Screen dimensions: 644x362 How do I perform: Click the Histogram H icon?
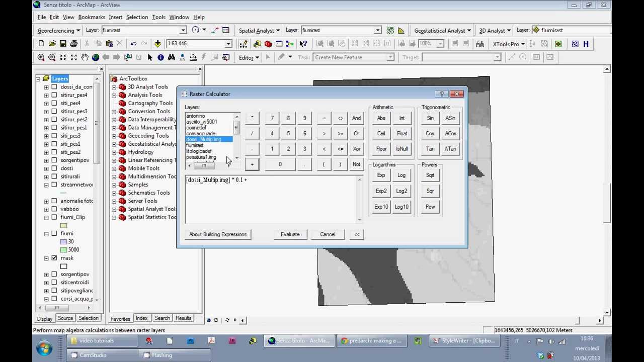point(586,44)
